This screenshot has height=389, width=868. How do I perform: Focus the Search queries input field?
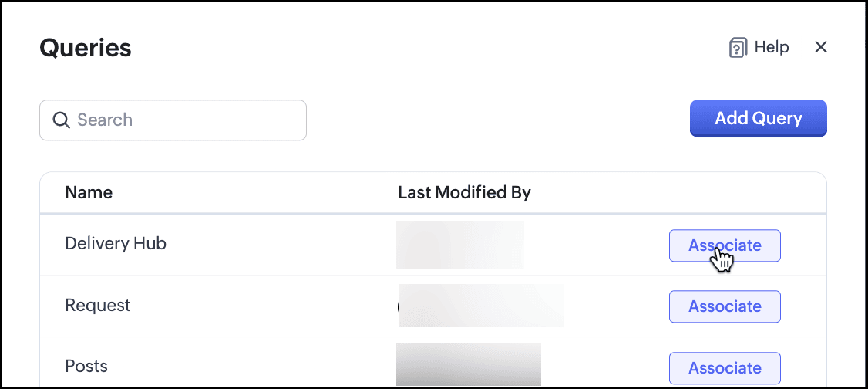(185, 120)
